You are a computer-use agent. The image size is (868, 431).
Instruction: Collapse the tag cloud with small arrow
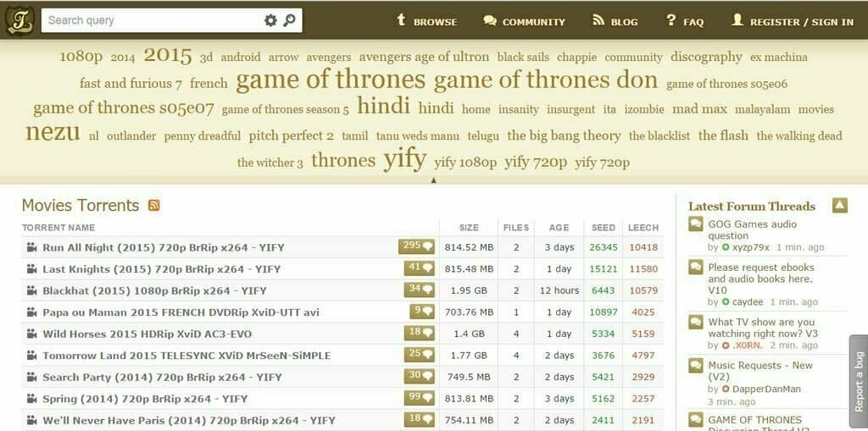(x=433, y=180)
